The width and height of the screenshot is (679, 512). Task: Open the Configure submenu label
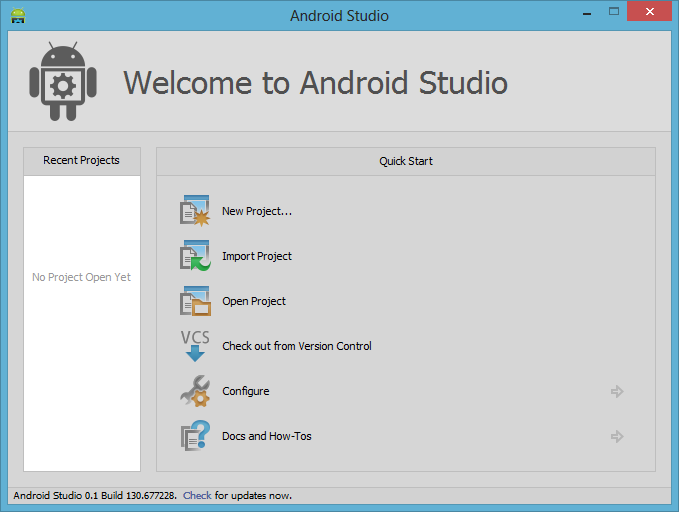pos(246,391)
